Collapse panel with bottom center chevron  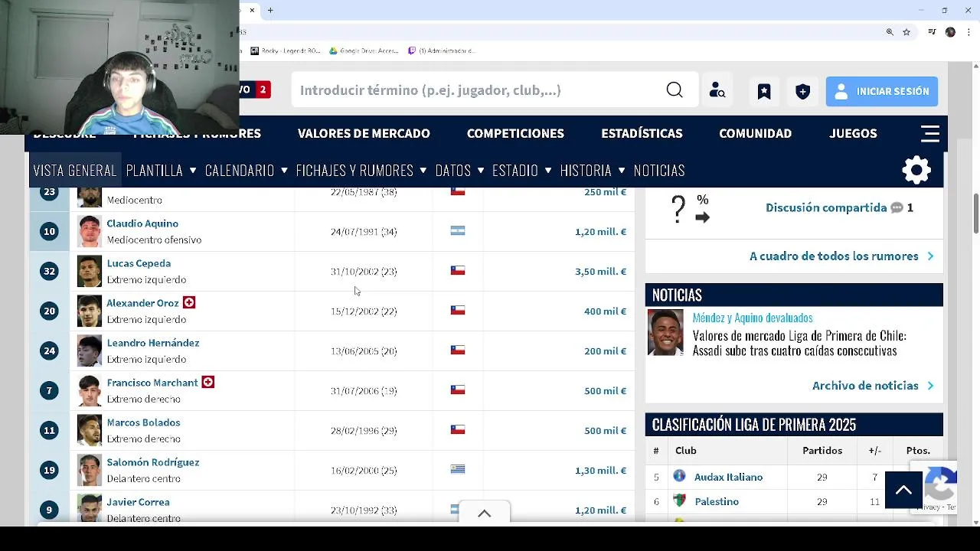pos(485,514)
